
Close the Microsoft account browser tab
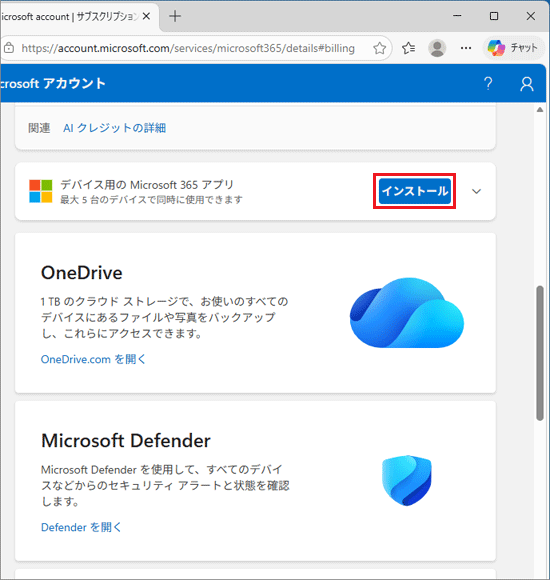tap(146, 16)
